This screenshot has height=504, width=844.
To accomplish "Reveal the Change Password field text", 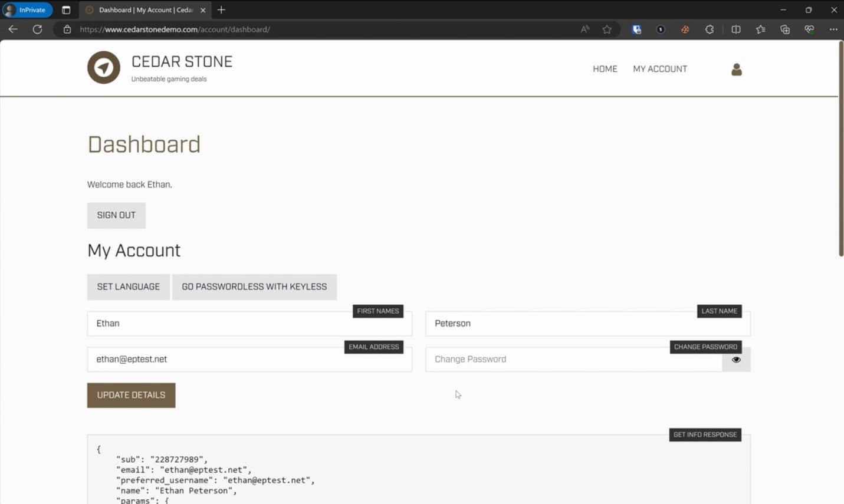I will (x=736, y=359).
